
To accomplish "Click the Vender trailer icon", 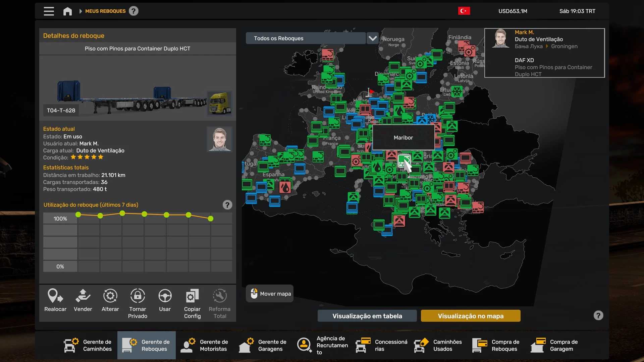I will (83, 296).
